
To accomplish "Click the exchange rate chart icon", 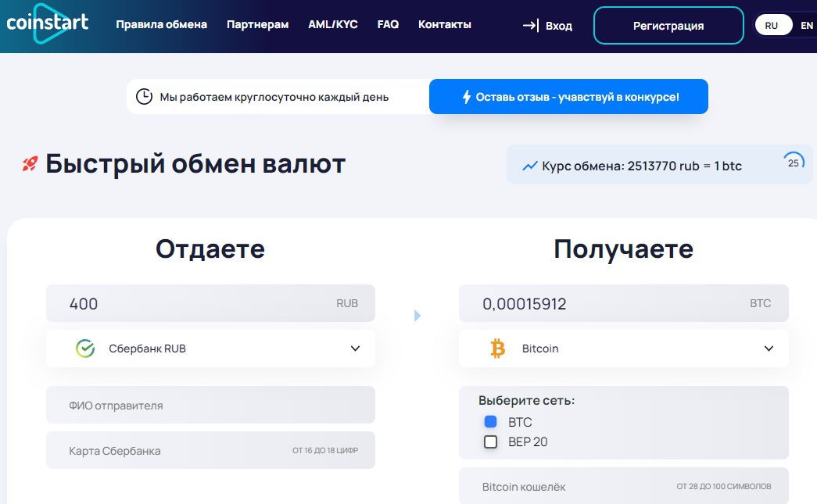I will tap(530, 166).
